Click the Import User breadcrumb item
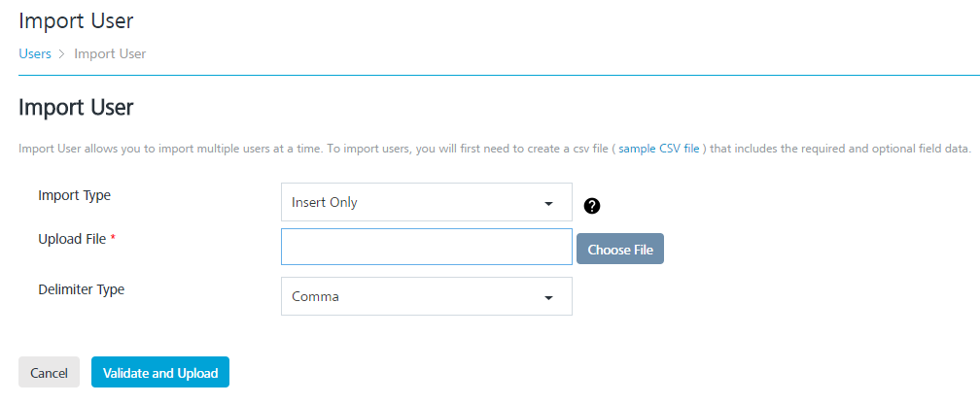 tap(110, 53)
